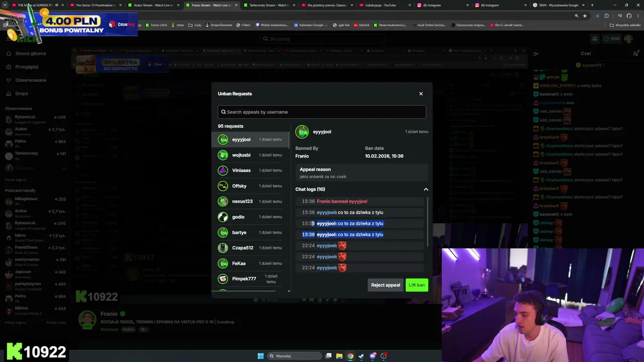Open Drops in Kick sidebar
The height and width of the screenshot is (362, 644).
pos(18,94)
